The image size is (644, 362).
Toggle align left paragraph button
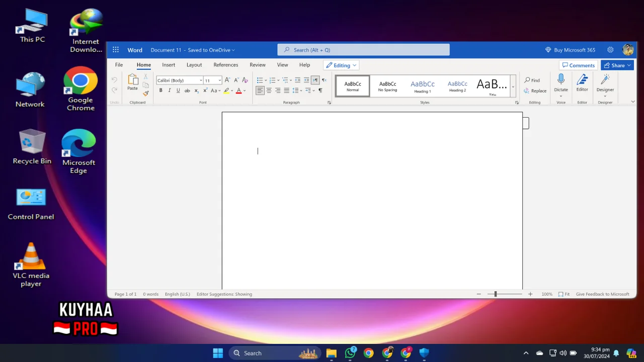(x=260, y=90)
